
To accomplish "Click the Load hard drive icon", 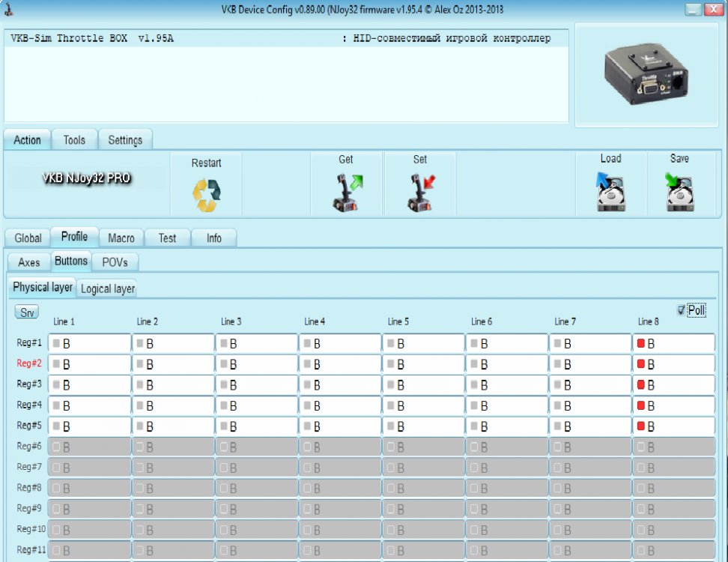I will [x=610, y=192].
